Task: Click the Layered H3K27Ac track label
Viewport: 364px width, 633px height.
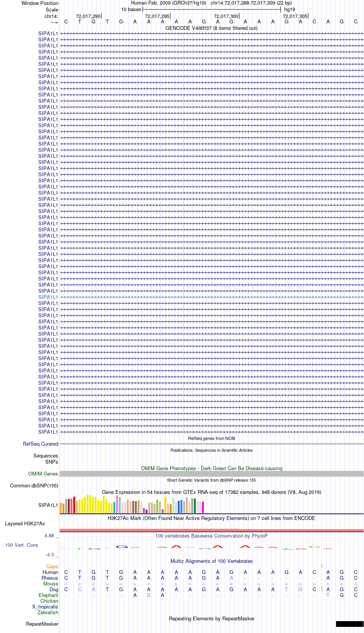Action: coord(25,523)
